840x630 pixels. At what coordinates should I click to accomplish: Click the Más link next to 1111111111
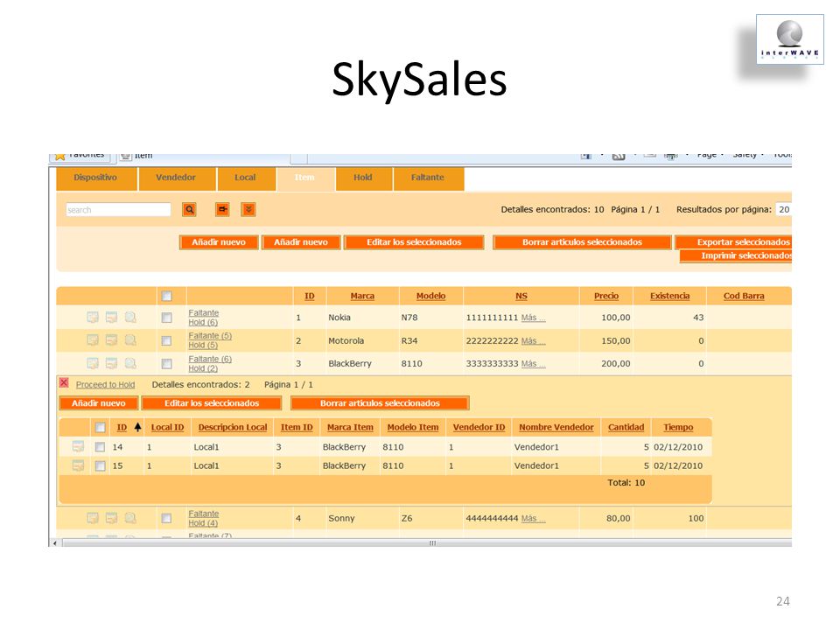(533, 318)
